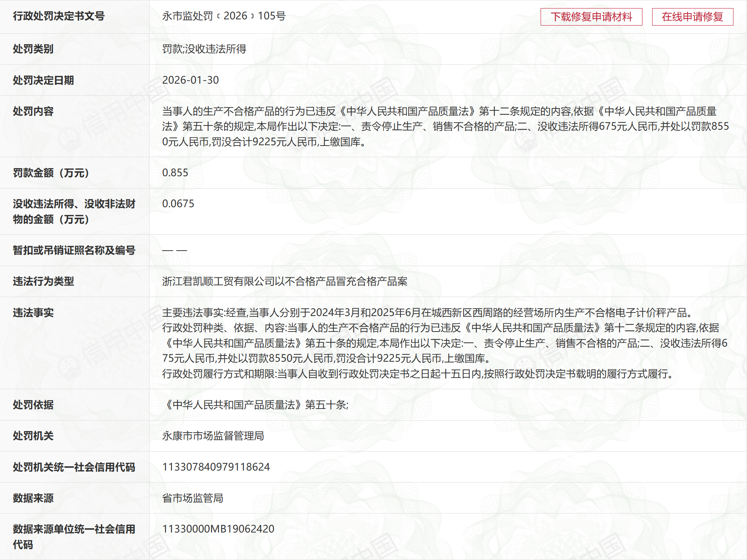
Task: Click the legal basis text 《中华人民共和国产品质量法》第五十条
Action: [256, 405]
